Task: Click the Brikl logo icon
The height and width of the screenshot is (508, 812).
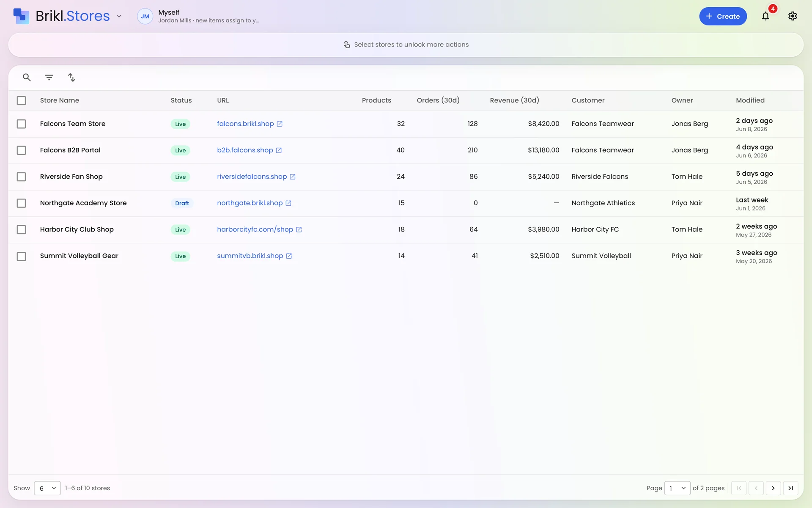Action: coord(21,16)
